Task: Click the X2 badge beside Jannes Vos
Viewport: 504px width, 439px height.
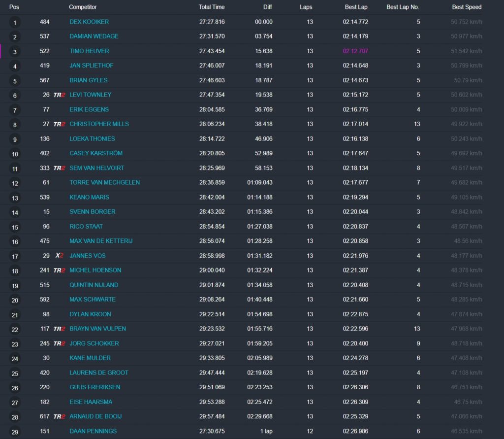Action: click(x=60, y=256)
